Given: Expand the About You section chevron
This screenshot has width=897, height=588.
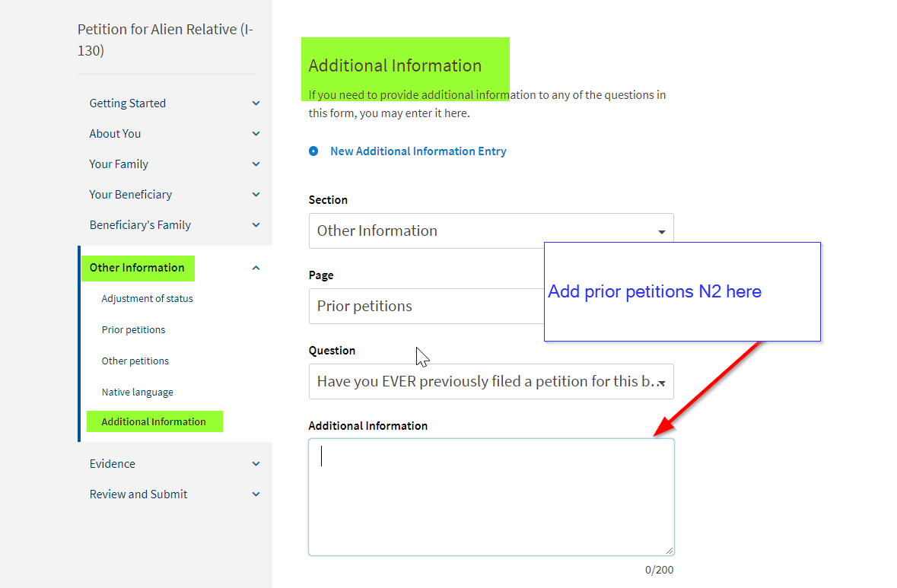Looking at the screenshot, I should (256, 134).
